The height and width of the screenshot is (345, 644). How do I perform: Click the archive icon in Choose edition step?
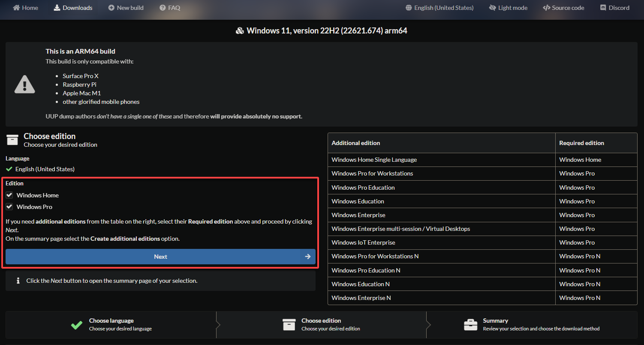tap(289, 324)
